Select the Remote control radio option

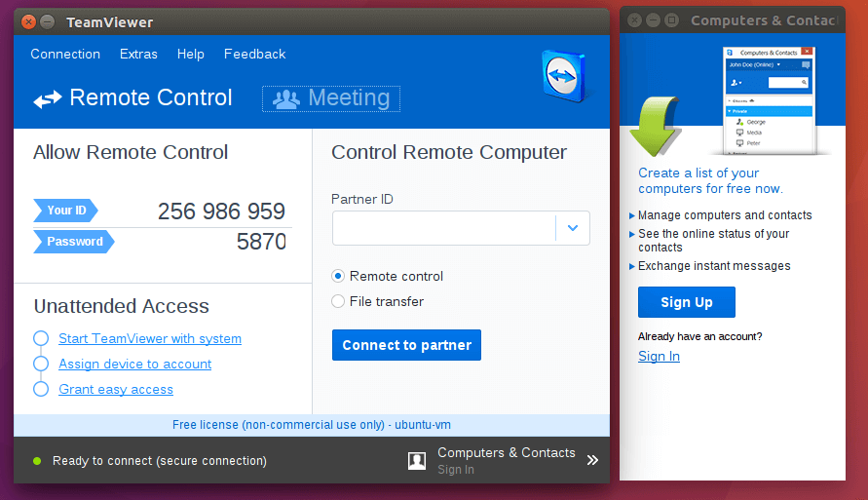coord(339,276)
